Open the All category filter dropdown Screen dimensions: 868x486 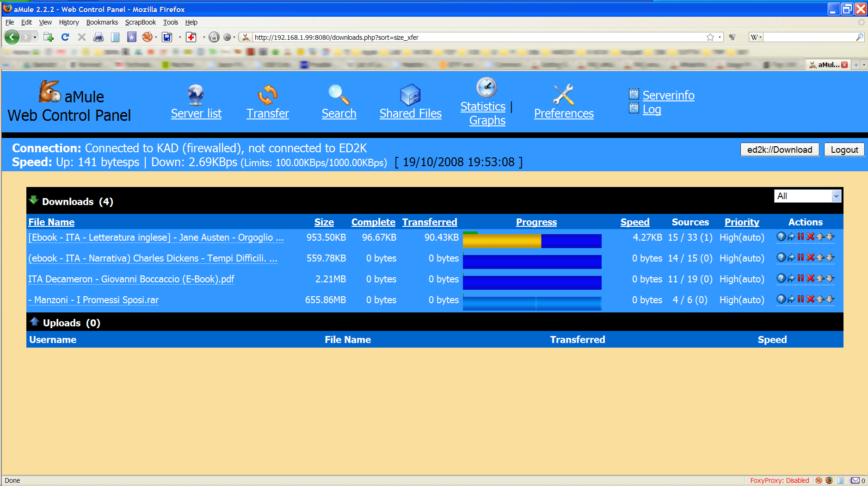tap(807, 196)
